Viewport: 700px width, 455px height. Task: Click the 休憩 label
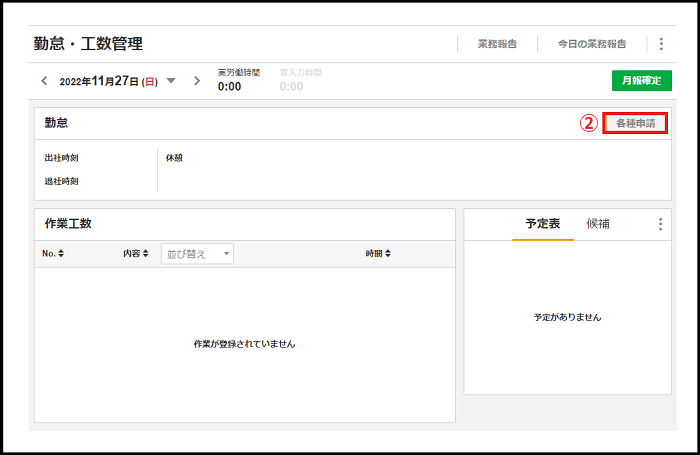point(174,158)
